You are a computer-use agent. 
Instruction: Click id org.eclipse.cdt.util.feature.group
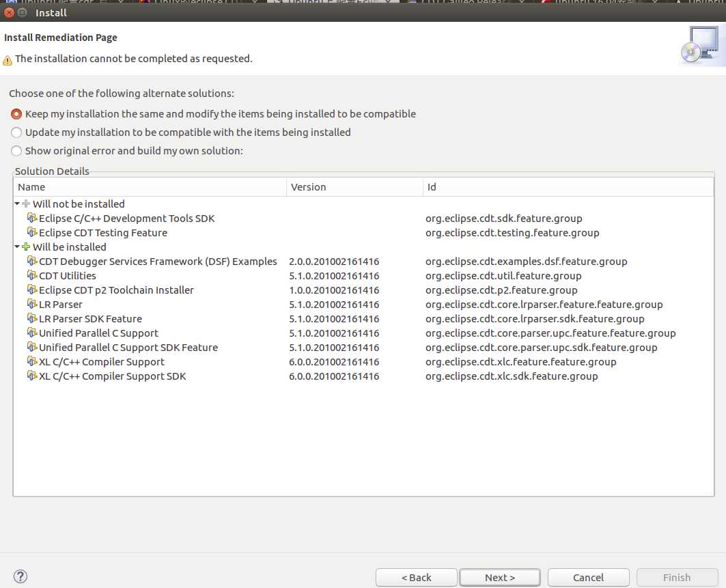pos(503,275)
